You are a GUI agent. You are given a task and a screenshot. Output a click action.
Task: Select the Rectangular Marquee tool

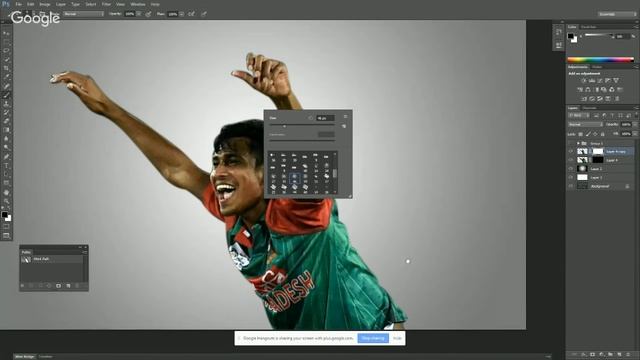(6, 42)
